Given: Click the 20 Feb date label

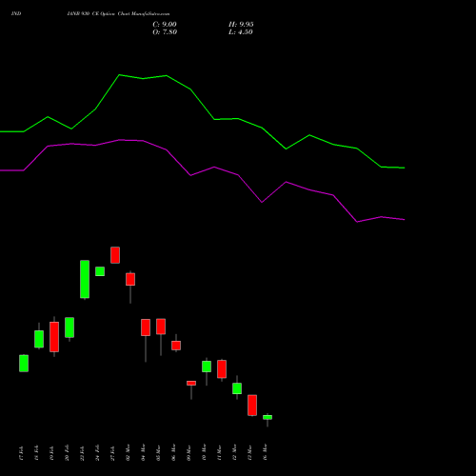Looking at the screenshot, I should (x=67, y=453).
